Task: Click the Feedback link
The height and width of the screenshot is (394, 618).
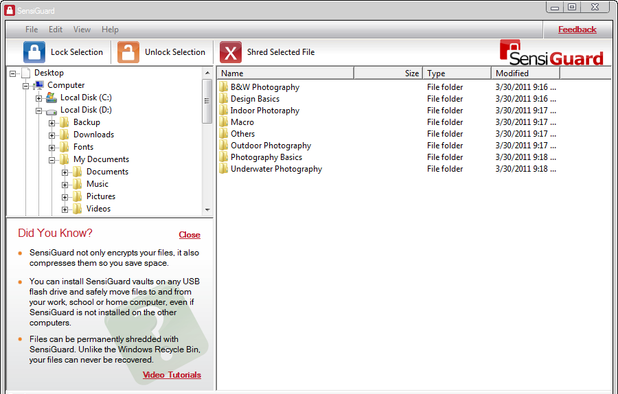Action: pyautogui.click(x=577, y=30)
